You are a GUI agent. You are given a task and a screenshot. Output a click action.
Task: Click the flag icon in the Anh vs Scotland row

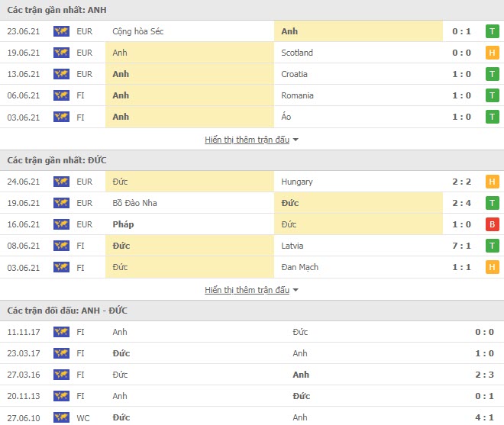[x=61, y=53]
